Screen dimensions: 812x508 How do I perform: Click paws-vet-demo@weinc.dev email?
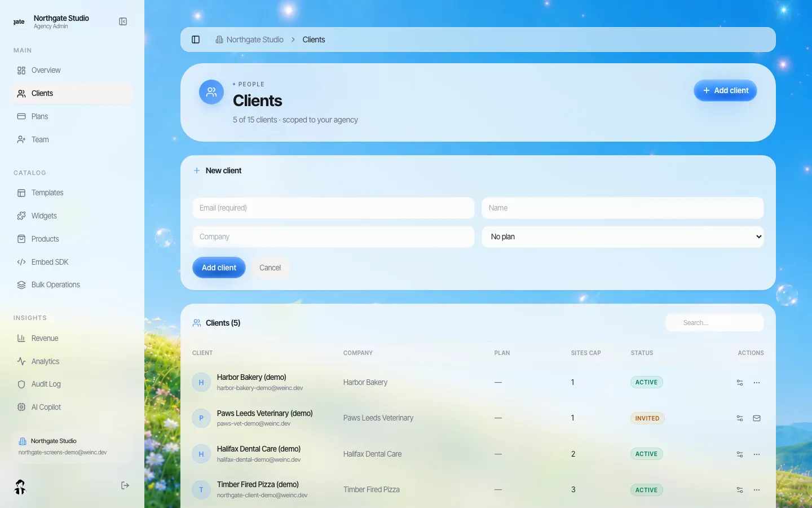254,423
